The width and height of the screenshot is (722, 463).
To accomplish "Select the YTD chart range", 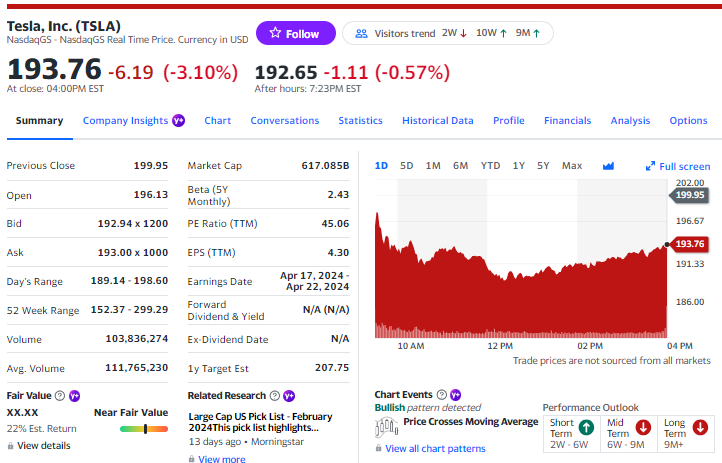I will 490,166.
